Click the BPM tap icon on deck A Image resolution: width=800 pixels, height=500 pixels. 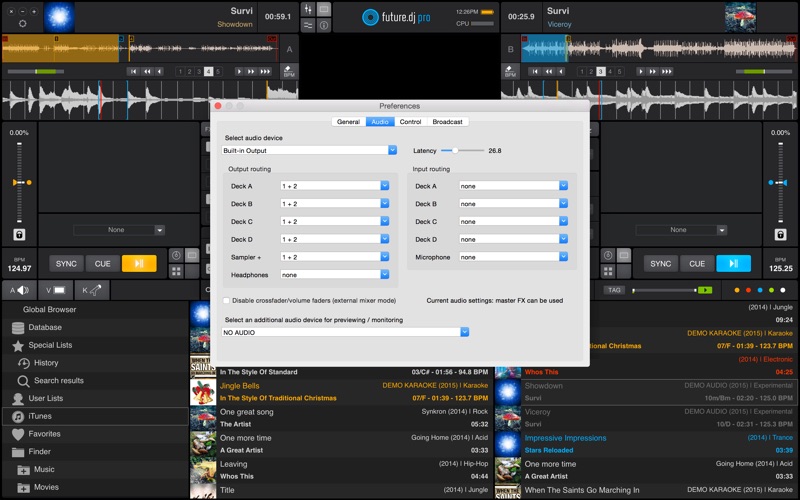coord(289,72)
